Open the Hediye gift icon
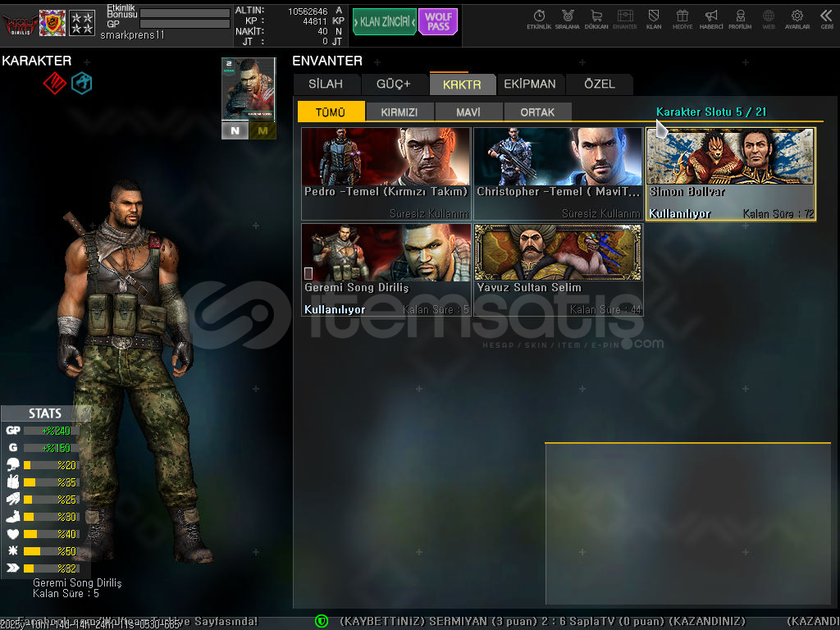The image size is (840, 630). [682, 18]
